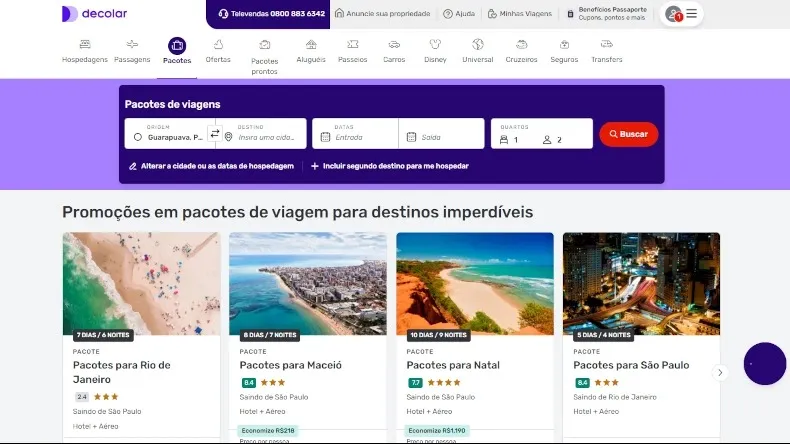Click Saindo de Rio de Janeiro text
The image size is (790, 444).
(x=615, y=397)
